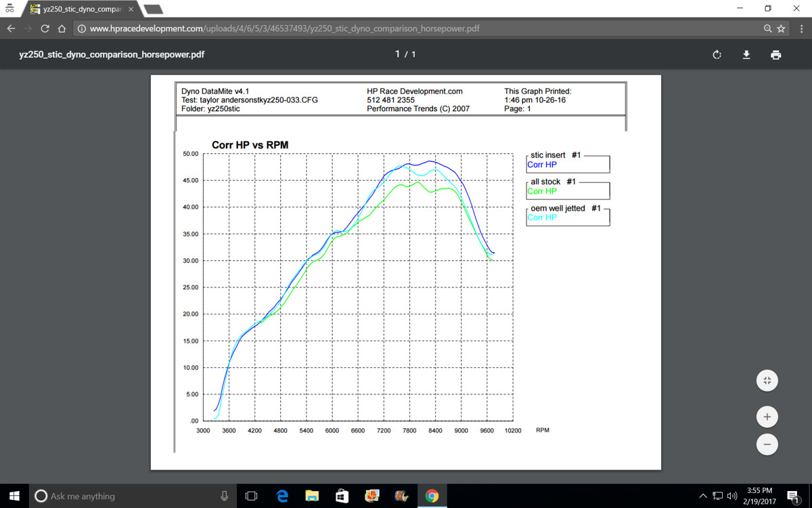Click the fit to page button
812x508 pixels.
pyautogui.click(x=767, y=381)
